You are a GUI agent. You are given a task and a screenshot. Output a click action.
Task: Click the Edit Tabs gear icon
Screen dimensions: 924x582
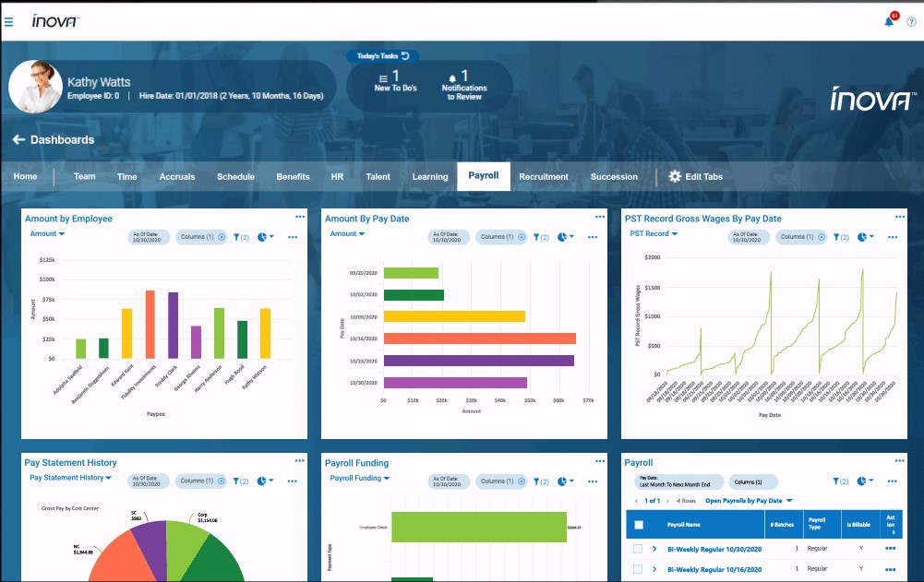pyautogui.click(x=675, y=176)
